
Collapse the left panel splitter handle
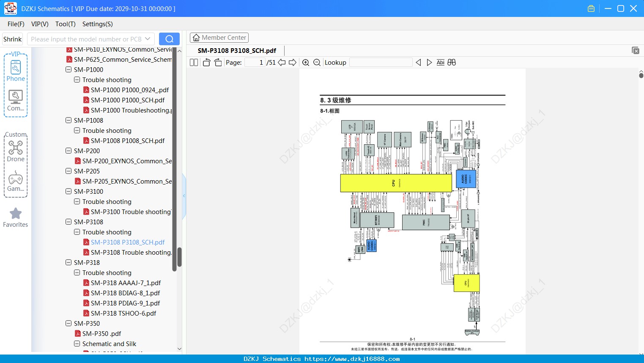tap(184, 195)
